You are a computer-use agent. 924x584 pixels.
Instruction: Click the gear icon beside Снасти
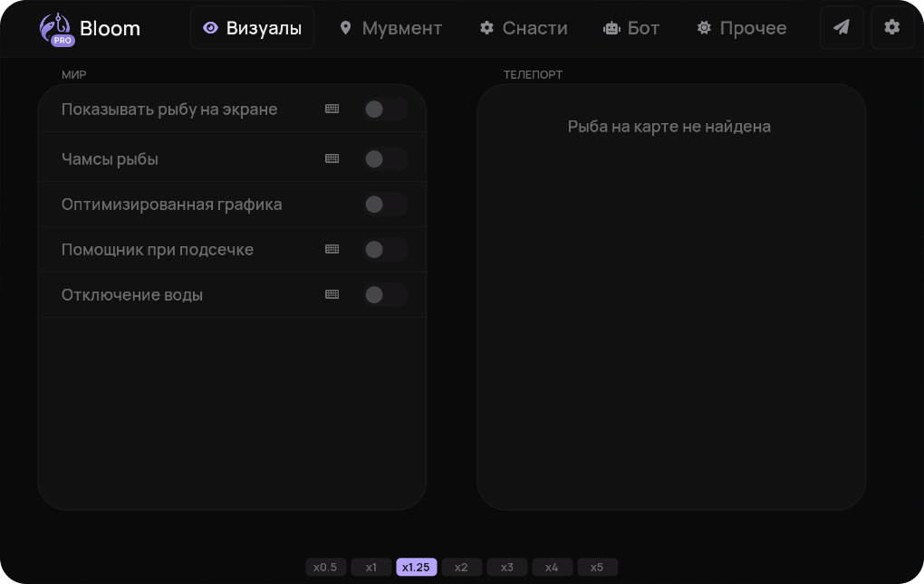pos(486,28)
